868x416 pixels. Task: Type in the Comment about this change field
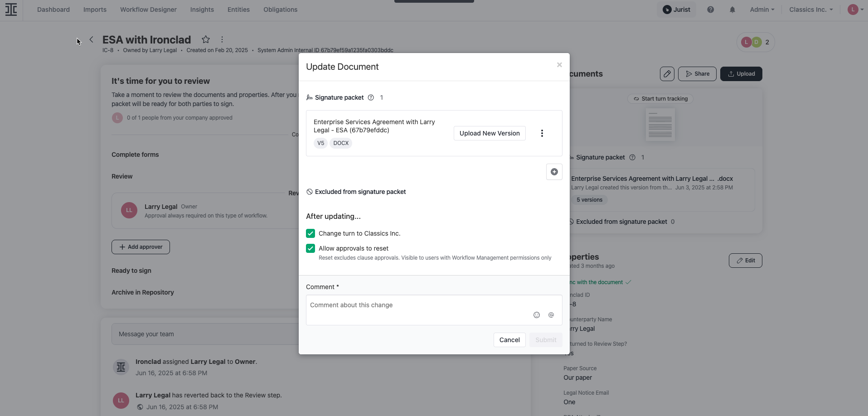coord(408,305)
